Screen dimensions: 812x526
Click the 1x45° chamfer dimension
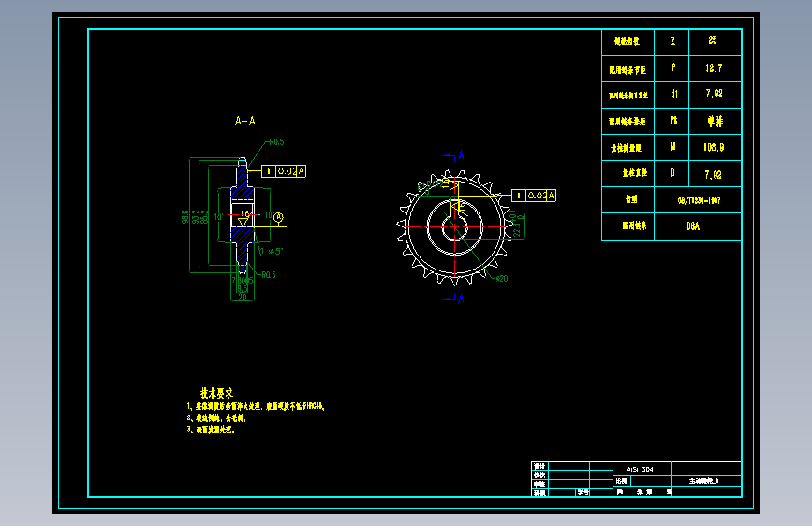(272, 252)
